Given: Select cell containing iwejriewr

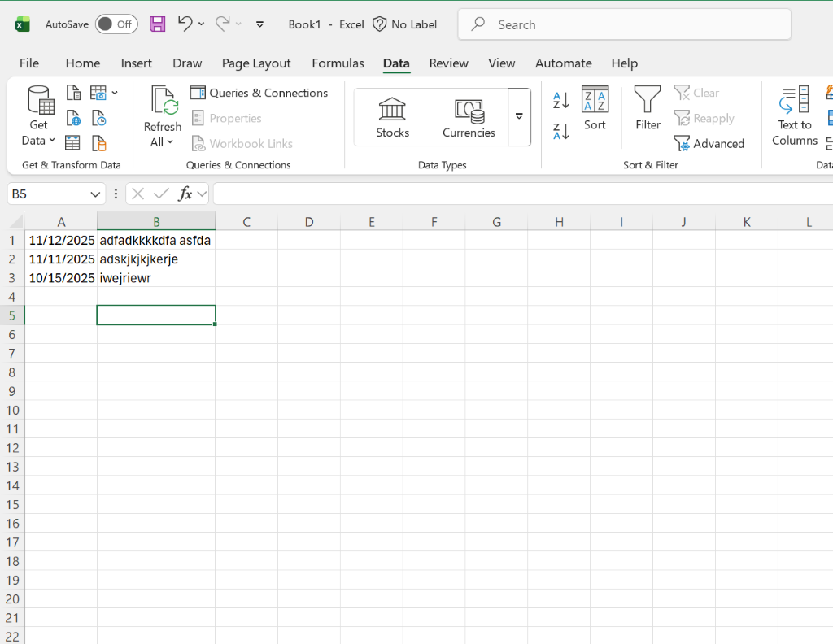Looking at the screenshot, I should point(156,278).
